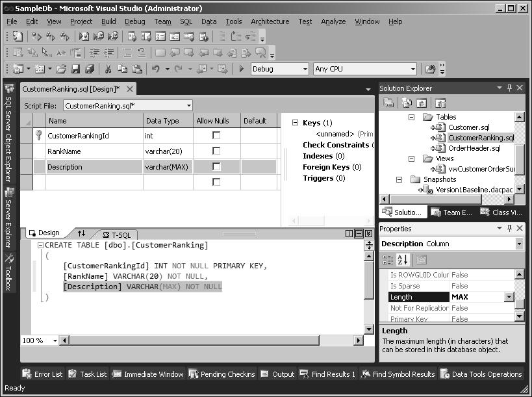Open the Debug configuration dropdown
The image size is (532, 397).
(x=305, y=69)
